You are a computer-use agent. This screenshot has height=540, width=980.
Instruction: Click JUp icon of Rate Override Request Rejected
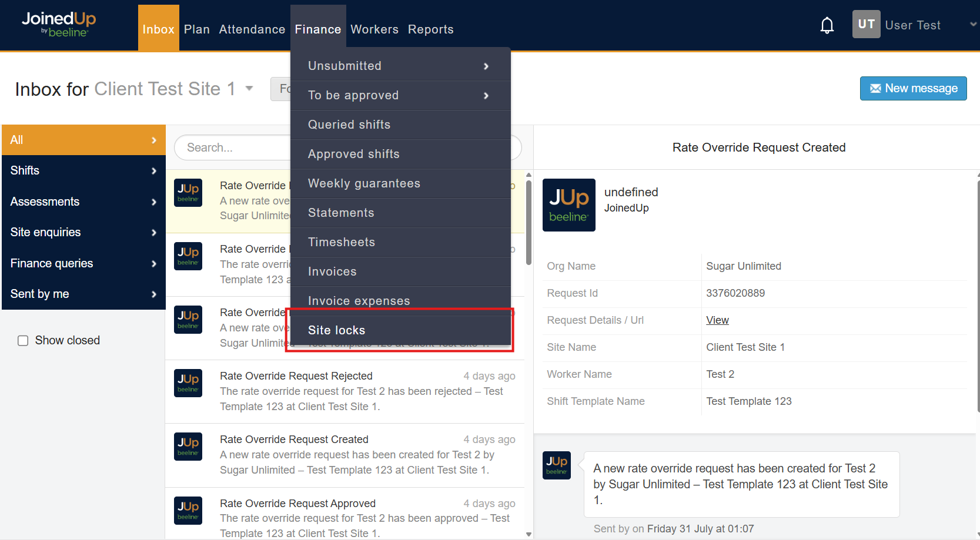point(188,383)
